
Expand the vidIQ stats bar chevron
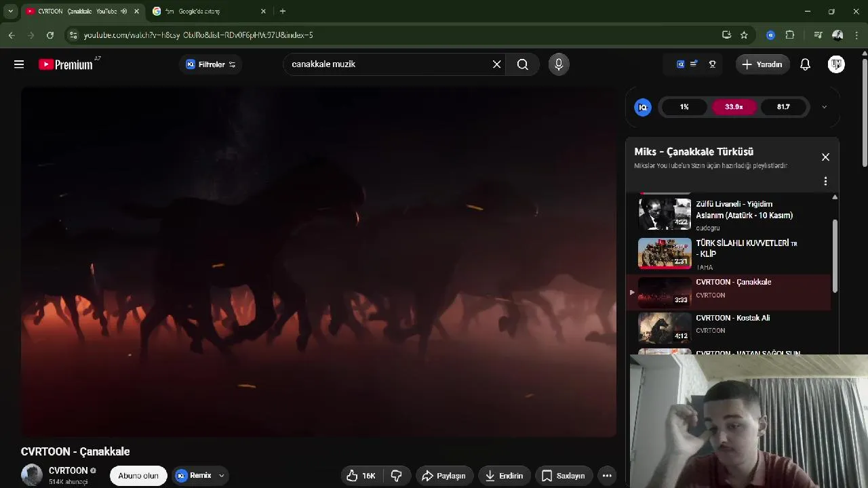tap(824, 107)
